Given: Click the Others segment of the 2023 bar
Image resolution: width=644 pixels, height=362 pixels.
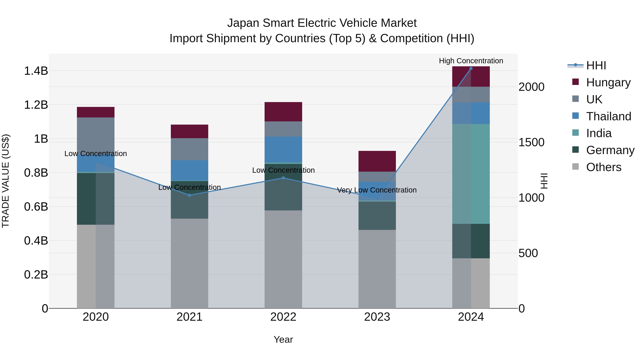Looking at the screenshot, I should 377,269.
